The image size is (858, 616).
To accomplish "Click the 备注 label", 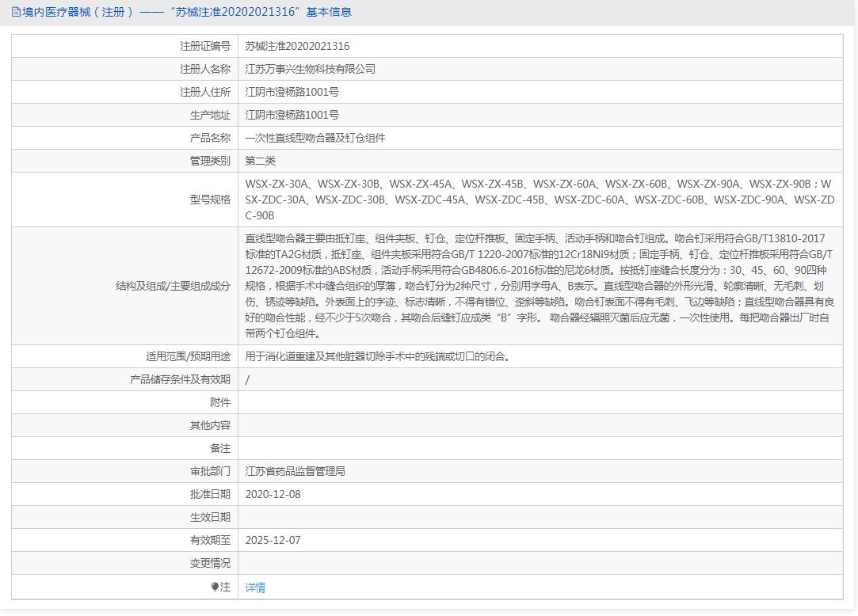I will (x=220, y=449).
